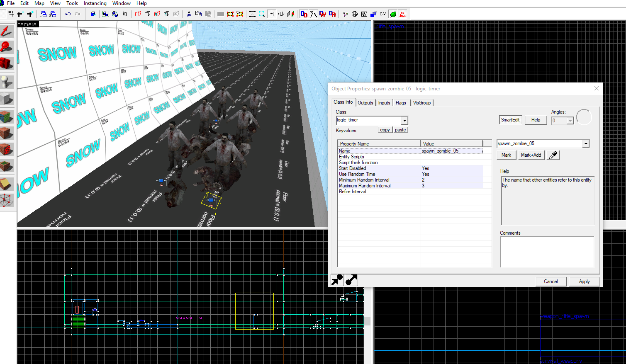
Task: Toggle select-by-handles square icon
Action: click(x=252, y=14)
